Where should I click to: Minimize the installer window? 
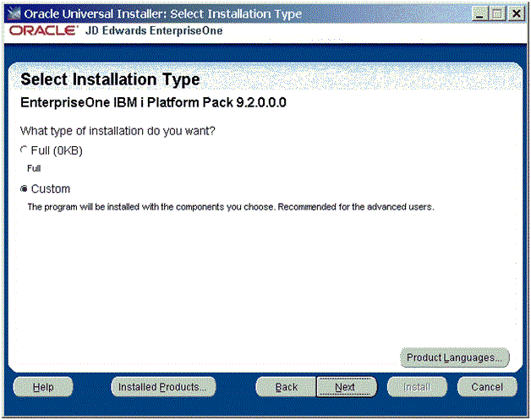[x=479, y=14]
